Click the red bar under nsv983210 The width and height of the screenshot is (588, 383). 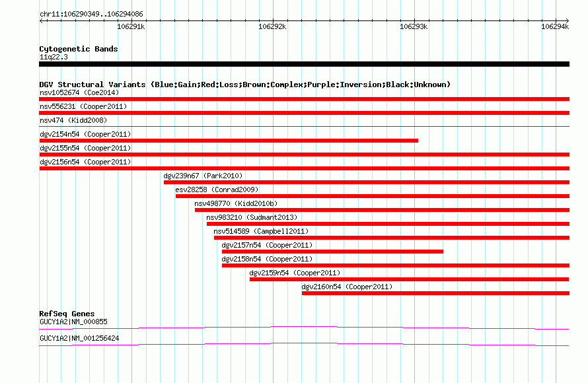pyautogui.click(x=388, y=224)
